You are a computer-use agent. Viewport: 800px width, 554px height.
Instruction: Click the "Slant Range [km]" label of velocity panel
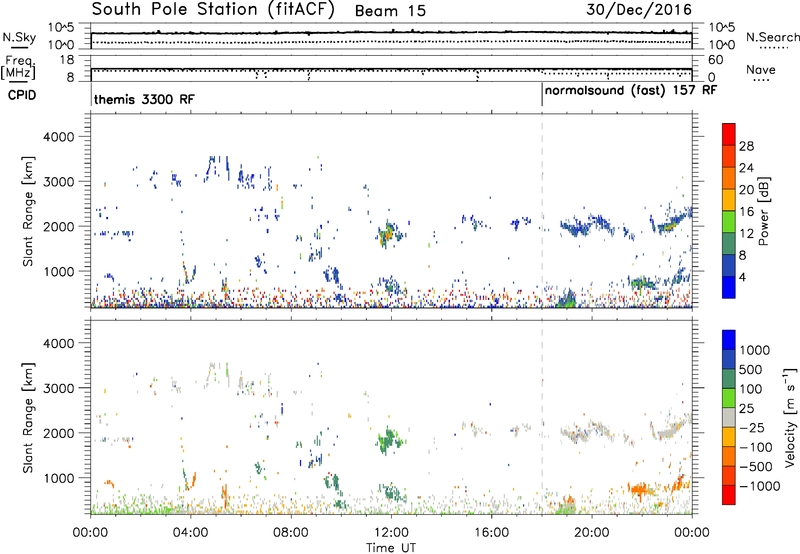(28, 418)
